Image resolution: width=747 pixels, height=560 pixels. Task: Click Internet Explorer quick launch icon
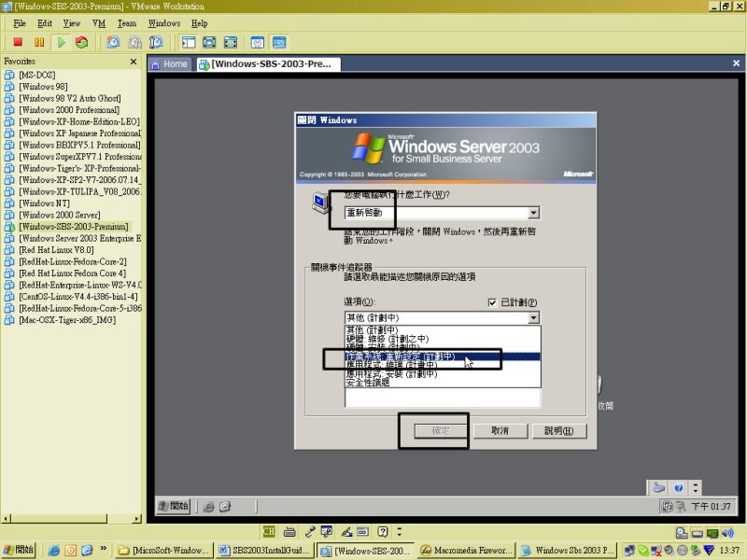[54, 551]
